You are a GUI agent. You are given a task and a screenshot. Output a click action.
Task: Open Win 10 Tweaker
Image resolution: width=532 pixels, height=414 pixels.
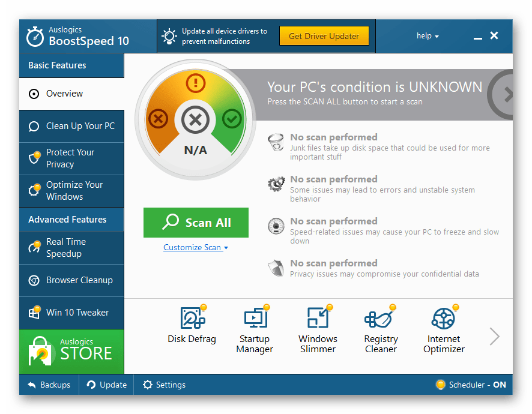[x=71, y=313]
